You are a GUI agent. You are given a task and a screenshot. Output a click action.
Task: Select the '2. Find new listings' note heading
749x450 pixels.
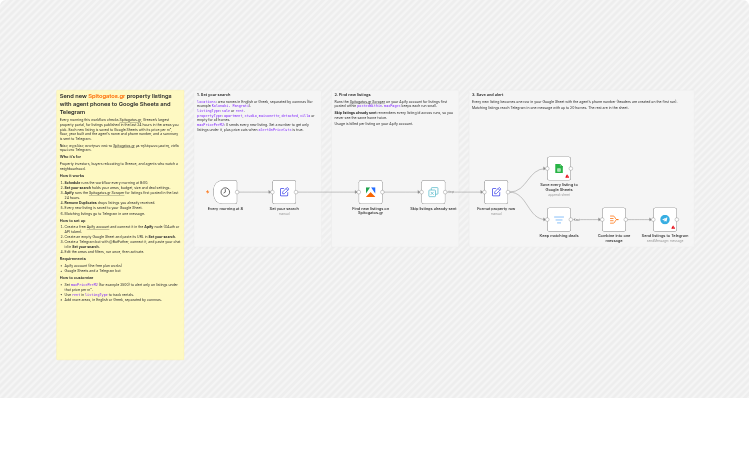(353, 95)
